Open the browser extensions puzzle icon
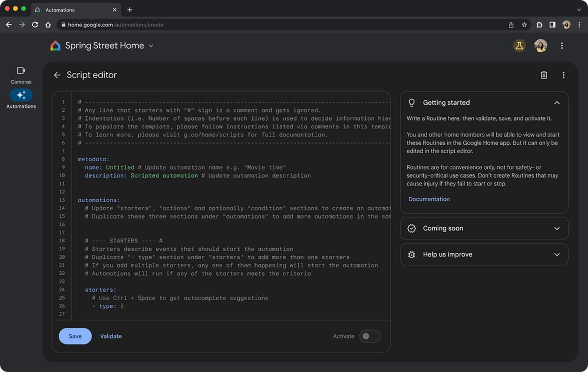 click(x=539, y=25)
